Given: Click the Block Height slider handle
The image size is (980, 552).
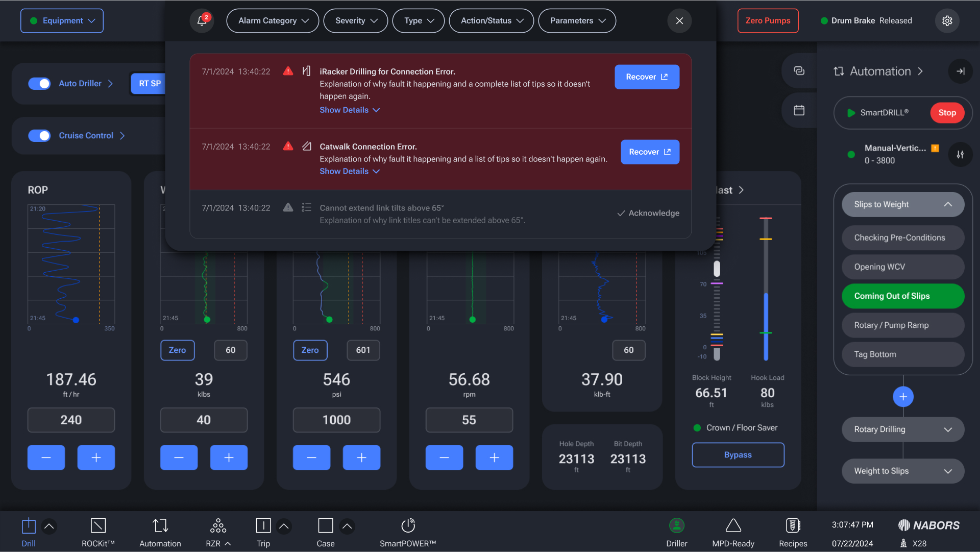Looking at the screenshot, I should click(717, 269).
